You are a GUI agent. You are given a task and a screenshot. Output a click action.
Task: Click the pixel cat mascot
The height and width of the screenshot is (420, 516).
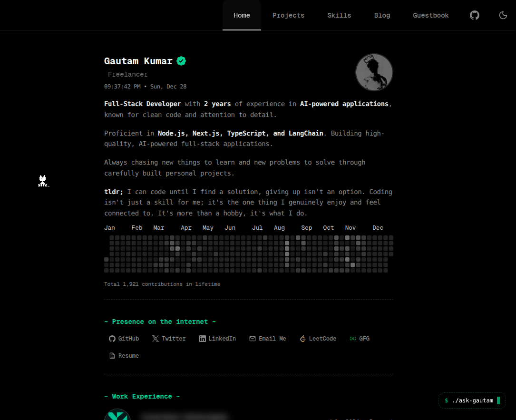[43, 181]
